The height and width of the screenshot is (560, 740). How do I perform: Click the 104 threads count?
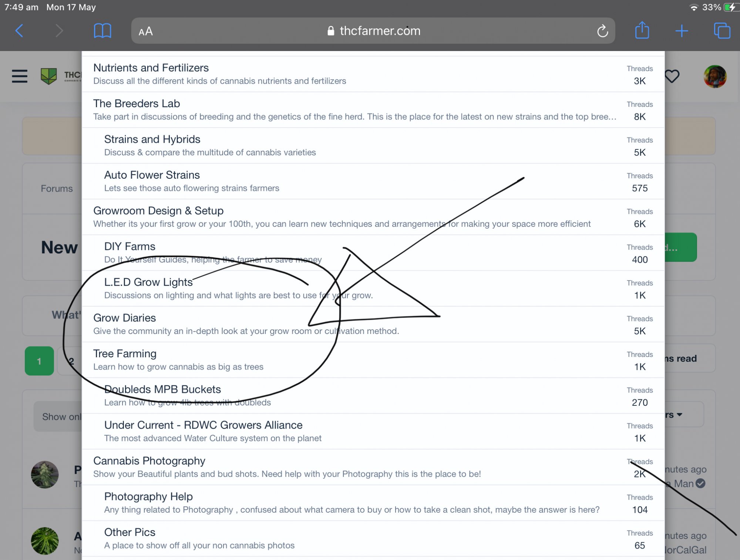pos(640,510)
